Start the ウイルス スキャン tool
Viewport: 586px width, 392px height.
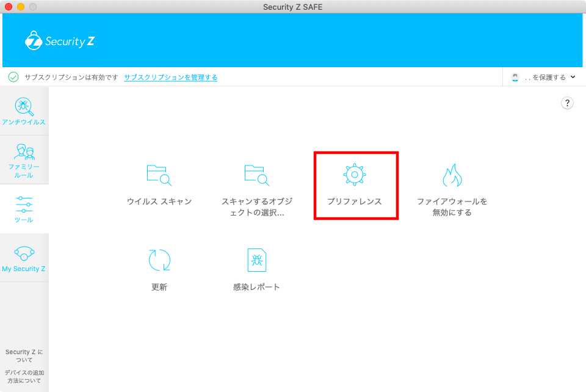coord(159,176)
